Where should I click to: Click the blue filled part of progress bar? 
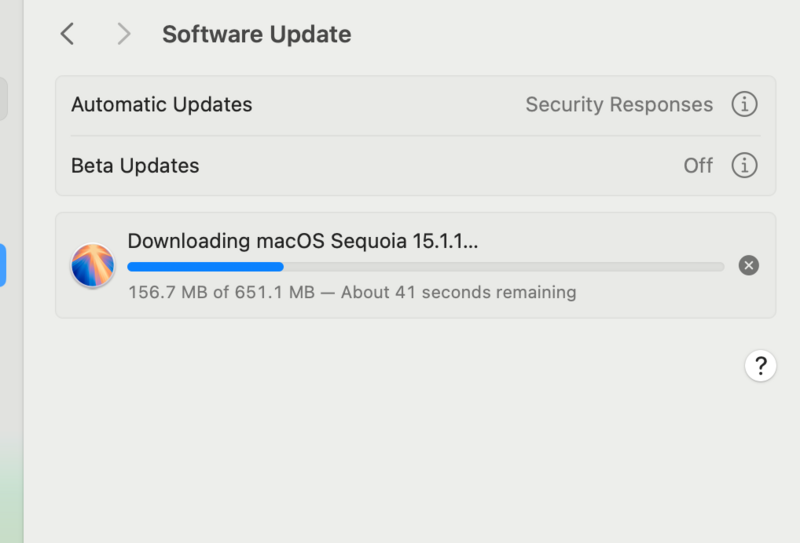[x=205, y=266]
